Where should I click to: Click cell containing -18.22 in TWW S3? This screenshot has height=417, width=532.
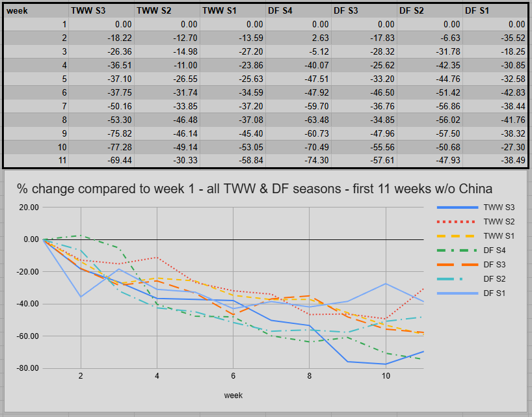point(101,36)
